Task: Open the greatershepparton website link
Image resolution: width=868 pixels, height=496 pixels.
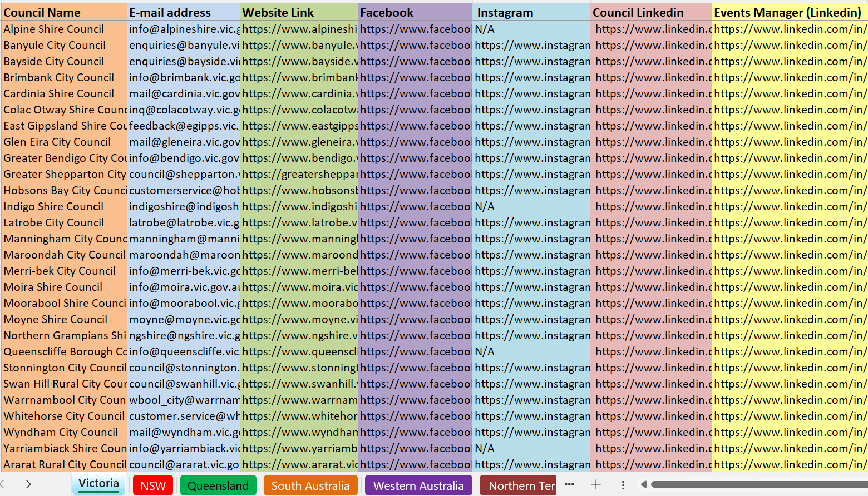Action: click(299, 174)
